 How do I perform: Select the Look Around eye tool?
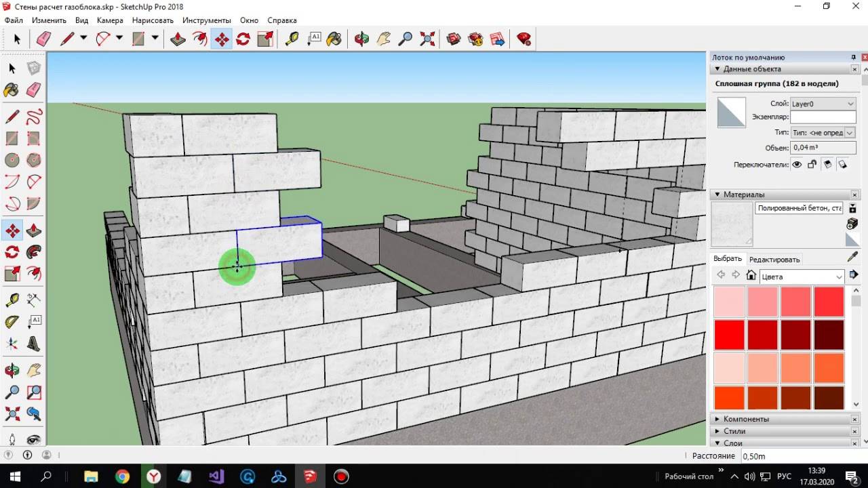point(33,439)
